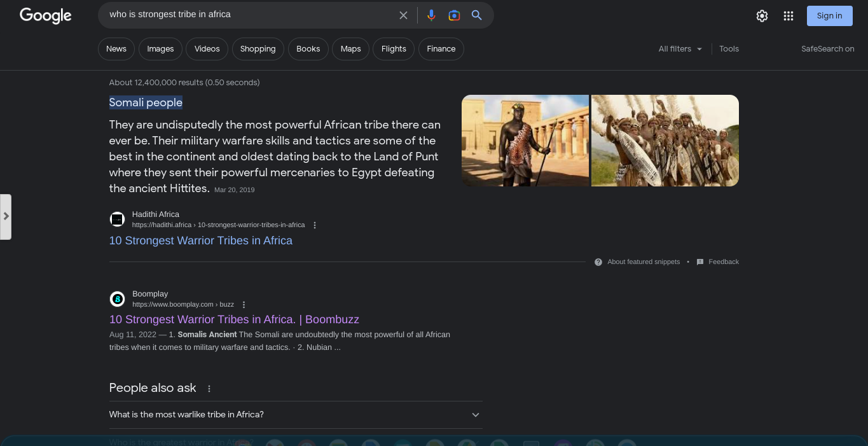The height and width of the screenshot is (446, 868).
Task: Click the 'About 12,400,000 results' count text
Action: point(184,83)
